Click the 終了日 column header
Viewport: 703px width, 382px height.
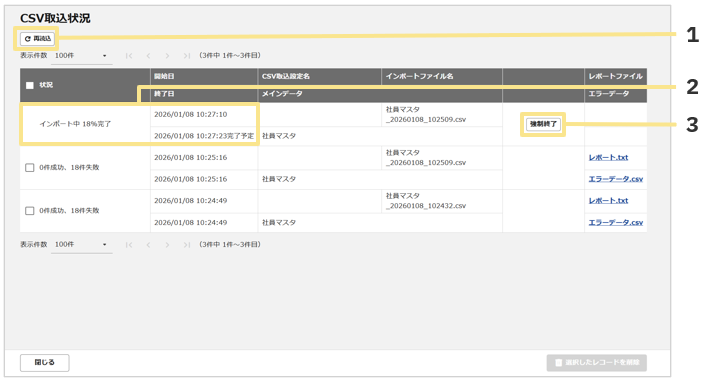[x=204, y=94]
